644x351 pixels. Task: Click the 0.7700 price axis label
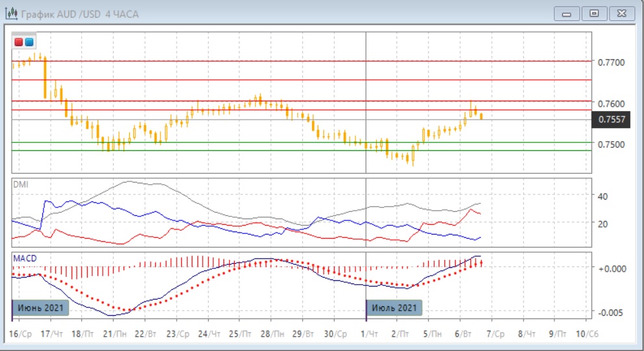point(610,62)
